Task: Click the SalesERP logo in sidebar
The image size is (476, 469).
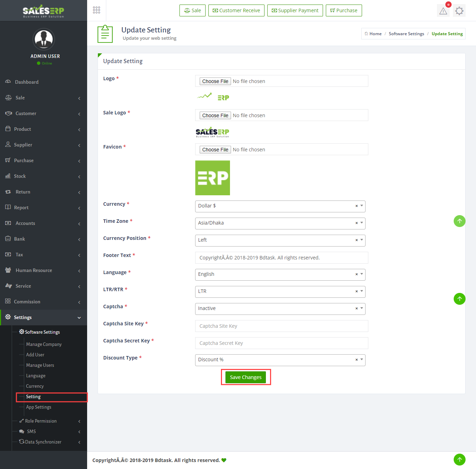Action: click(x=44, y=11)
